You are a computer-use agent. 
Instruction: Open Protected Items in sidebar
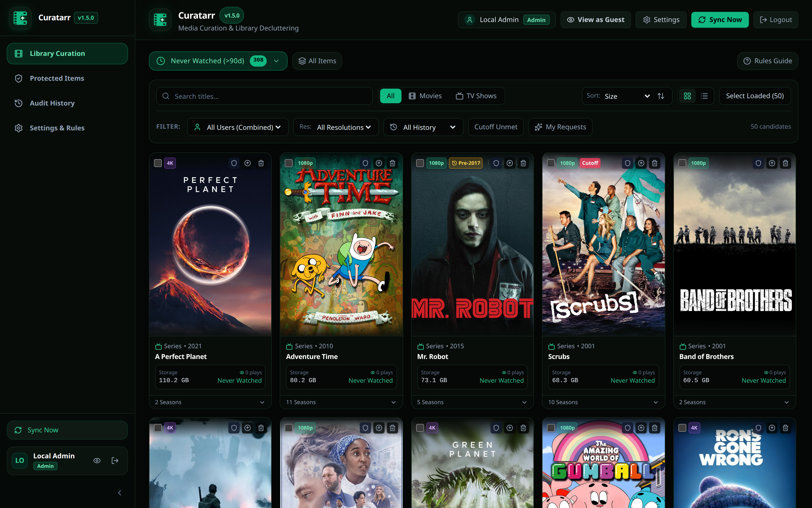[x=67, y=78]
